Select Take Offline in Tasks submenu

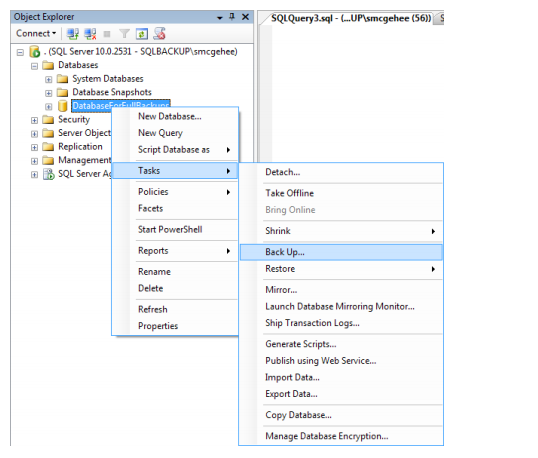[341, 193]
